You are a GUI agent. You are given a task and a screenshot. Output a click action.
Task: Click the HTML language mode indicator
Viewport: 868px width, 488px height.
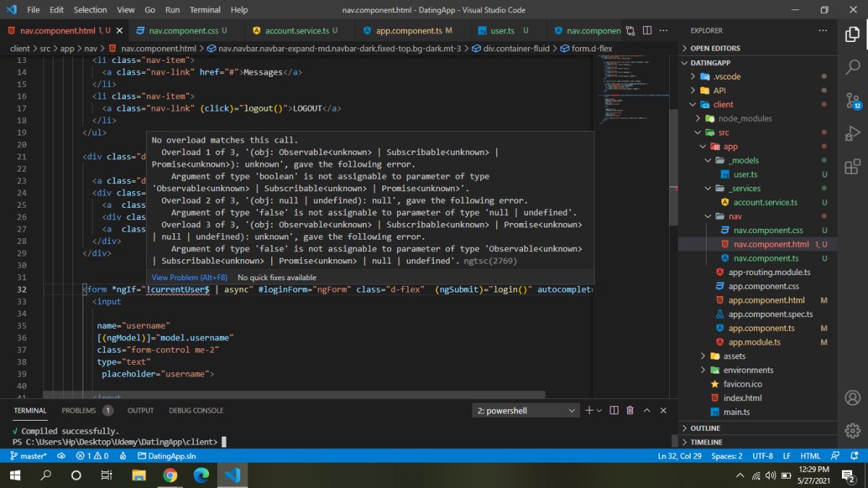[810, 456]
